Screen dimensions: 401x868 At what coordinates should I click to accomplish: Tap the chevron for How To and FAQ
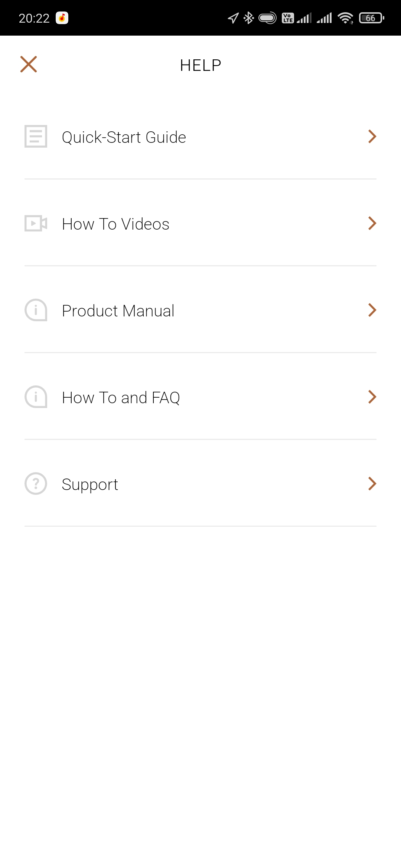pos(372,397)
